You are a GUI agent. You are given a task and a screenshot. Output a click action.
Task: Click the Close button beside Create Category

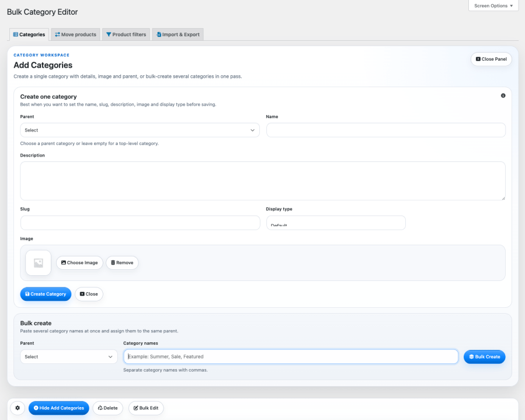pyautogui.click(x=89, y=294)
